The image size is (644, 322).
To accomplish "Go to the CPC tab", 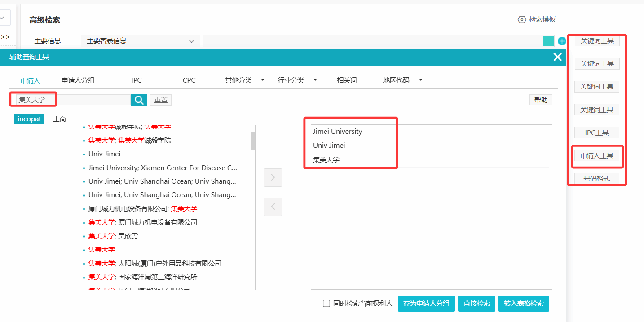I will (x=189, y=80).
